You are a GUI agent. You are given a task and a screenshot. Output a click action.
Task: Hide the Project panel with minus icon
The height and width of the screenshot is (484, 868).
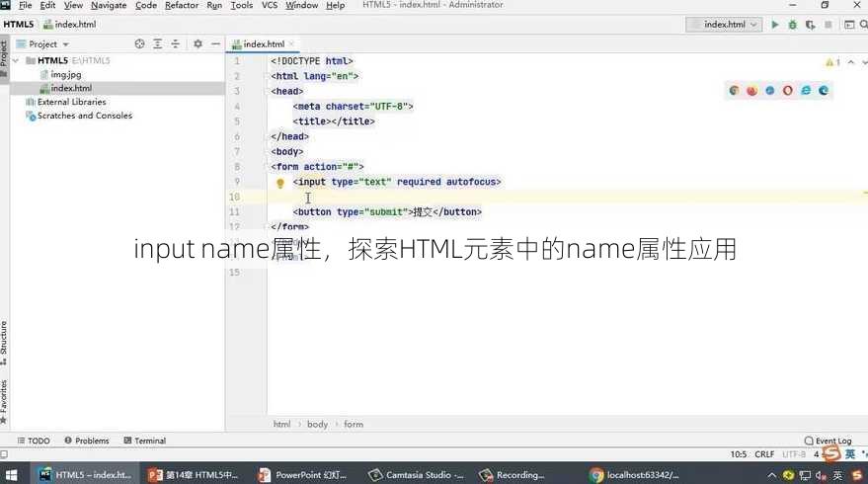coord(215,43)
